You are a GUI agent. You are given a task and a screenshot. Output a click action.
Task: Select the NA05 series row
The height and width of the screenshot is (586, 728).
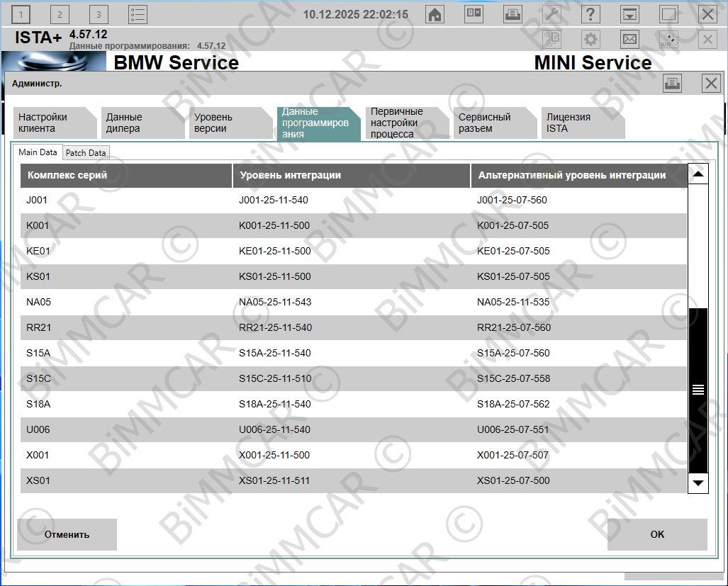coord(353,302)
